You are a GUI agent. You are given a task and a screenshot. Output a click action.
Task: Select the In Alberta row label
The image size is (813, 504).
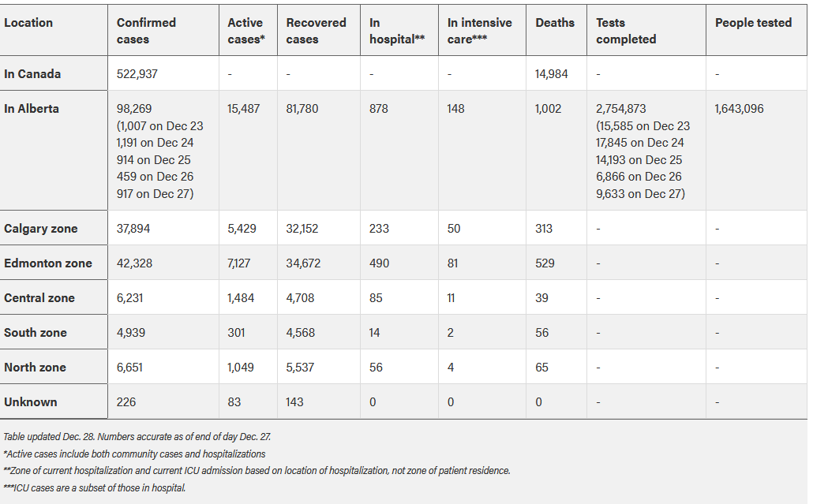click(x=31, y=109)
